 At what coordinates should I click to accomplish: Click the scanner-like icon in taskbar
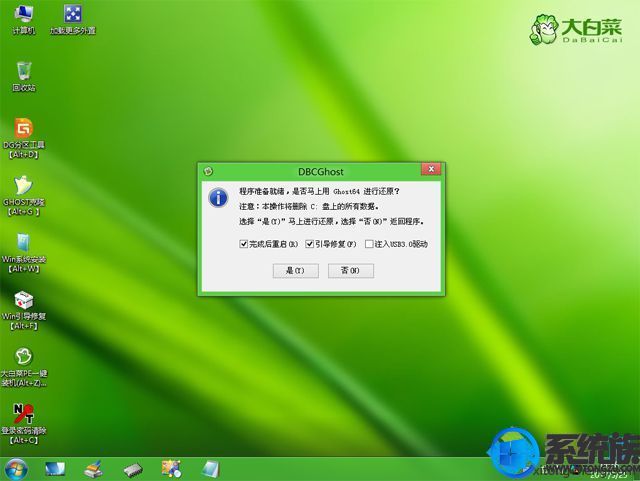click(94, 469)
